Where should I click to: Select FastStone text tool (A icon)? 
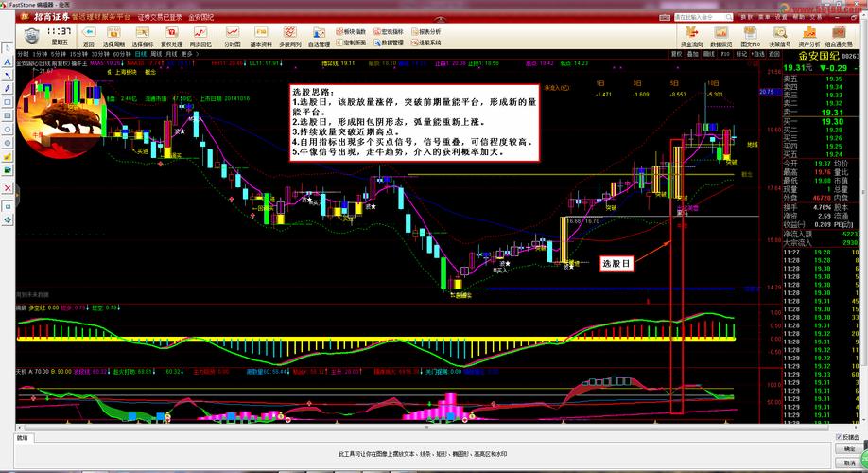click(x=8, y=62)
